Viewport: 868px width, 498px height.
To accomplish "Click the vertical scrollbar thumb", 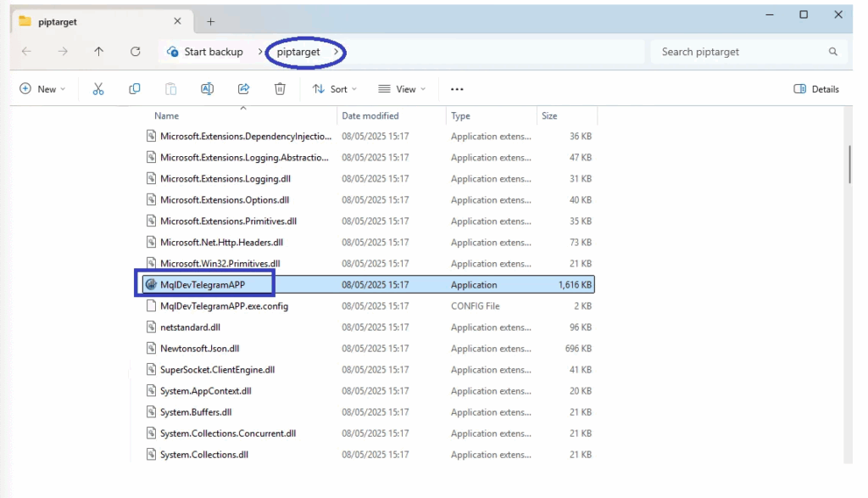I will [849, 164].
